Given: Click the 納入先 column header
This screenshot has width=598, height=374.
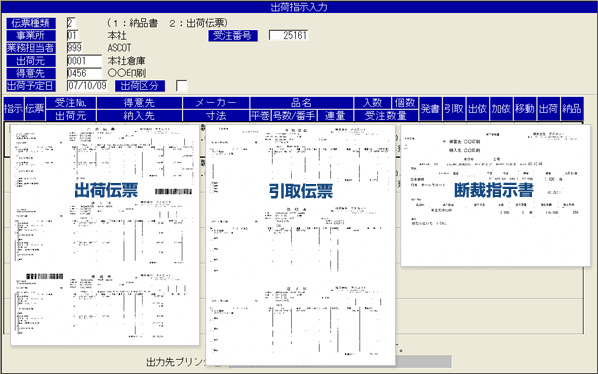Looking at the screenshot, I should pyautogui.click(x=139, y=116).
